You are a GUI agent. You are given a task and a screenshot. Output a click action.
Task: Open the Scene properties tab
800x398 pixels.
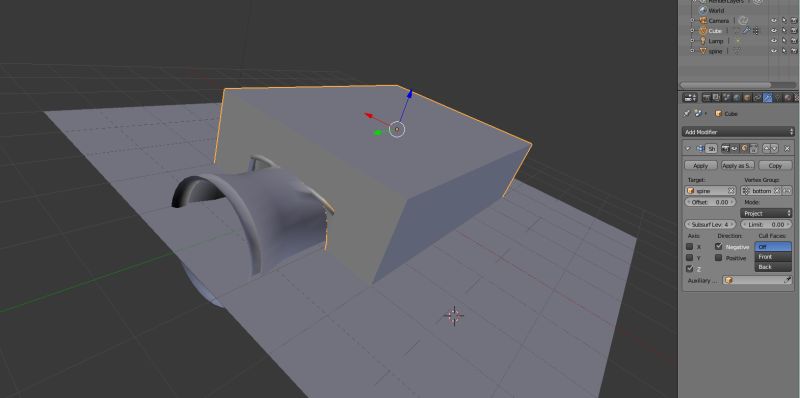coord(726,97)
